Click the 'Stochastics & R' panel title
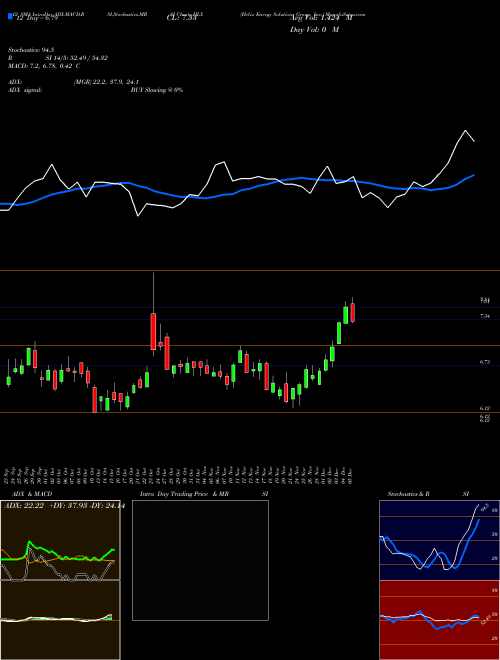Image resolution: width=500 pixels, height=660 pixels. pos(409,494)
